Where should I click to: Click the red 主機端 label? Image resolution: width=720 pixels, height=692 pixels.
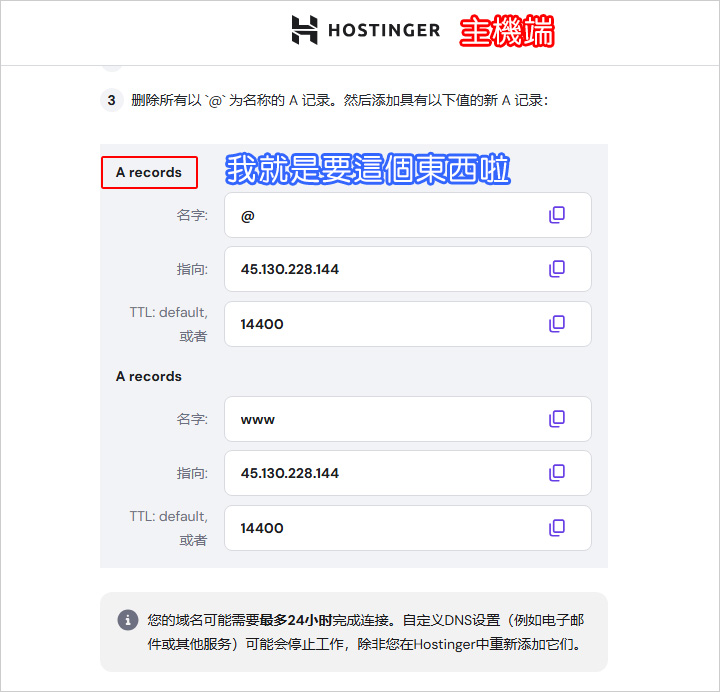tap(507, 31)
